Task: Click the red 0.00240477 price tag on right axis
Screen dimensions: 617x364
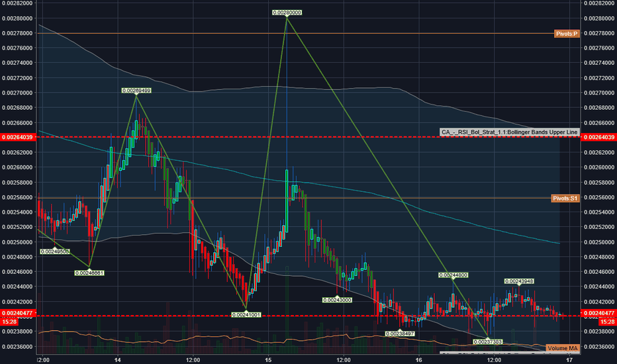Action: tap(598, 313)
